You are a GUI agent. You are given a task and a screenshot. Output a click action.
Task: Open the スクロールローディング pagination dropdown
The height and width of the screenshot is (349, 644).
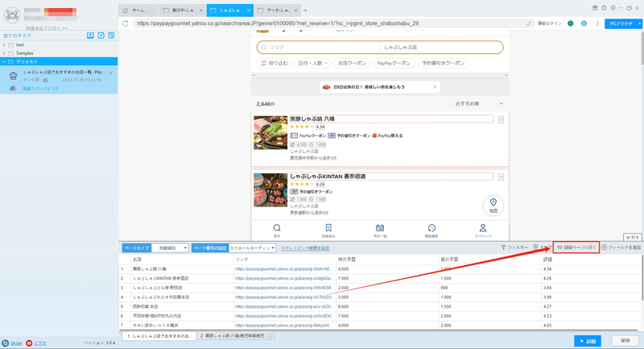pyautogui.click(x=252, y=248)
